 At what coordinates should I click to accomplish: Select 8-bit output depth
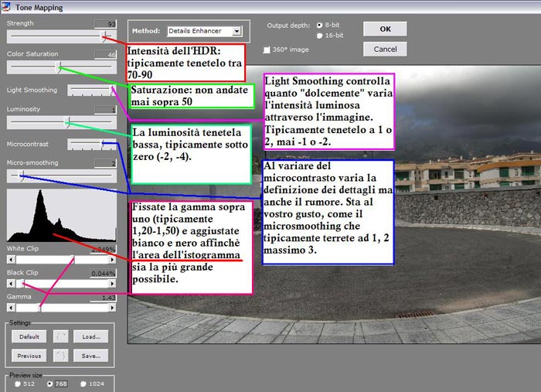tap(320, 26)
